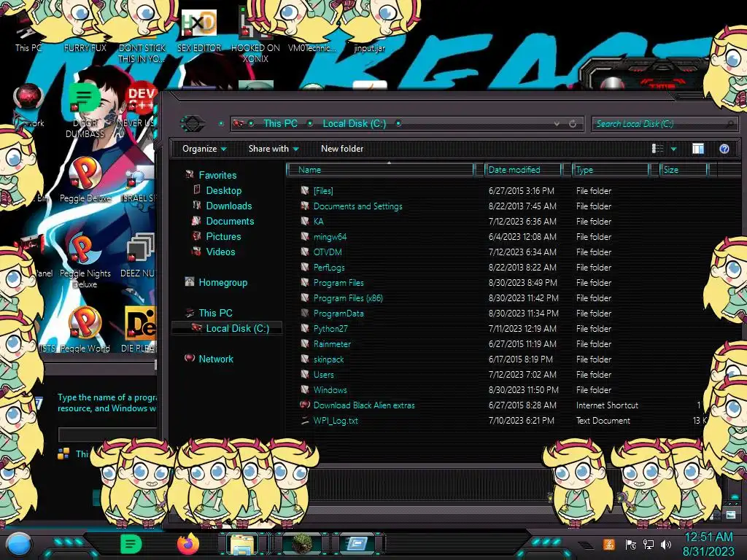This screenshot has width=747, height=560.
Task: Open the volume speaker tray icon
Action: pos(666,545)
